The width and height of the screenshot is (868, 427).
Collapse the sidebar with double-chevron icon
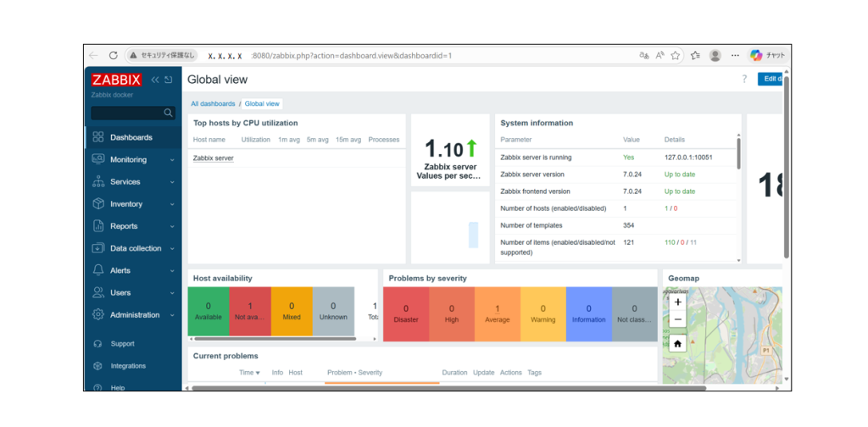(155, 80)
